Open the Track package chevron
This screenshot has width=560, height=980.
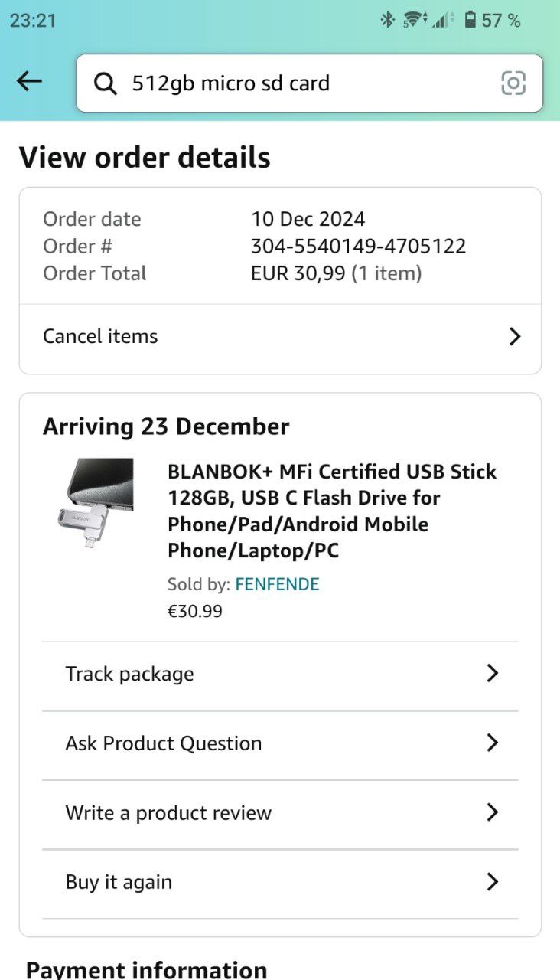click(493, 673)
